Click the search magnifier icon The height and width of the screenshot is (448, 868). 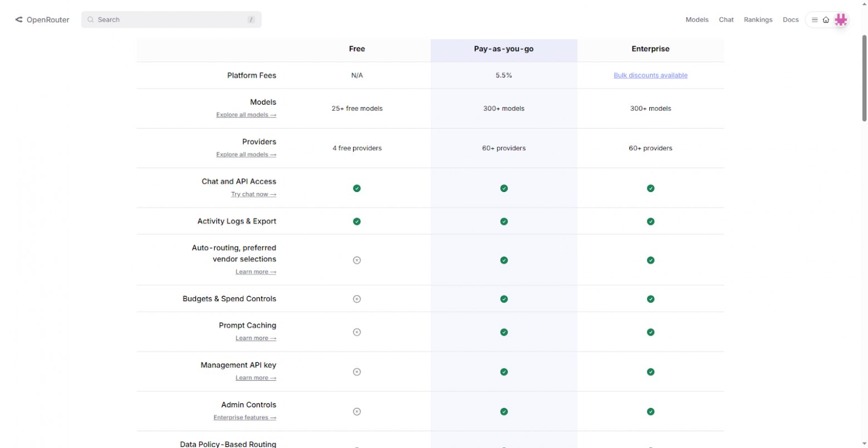click(91, 19)
